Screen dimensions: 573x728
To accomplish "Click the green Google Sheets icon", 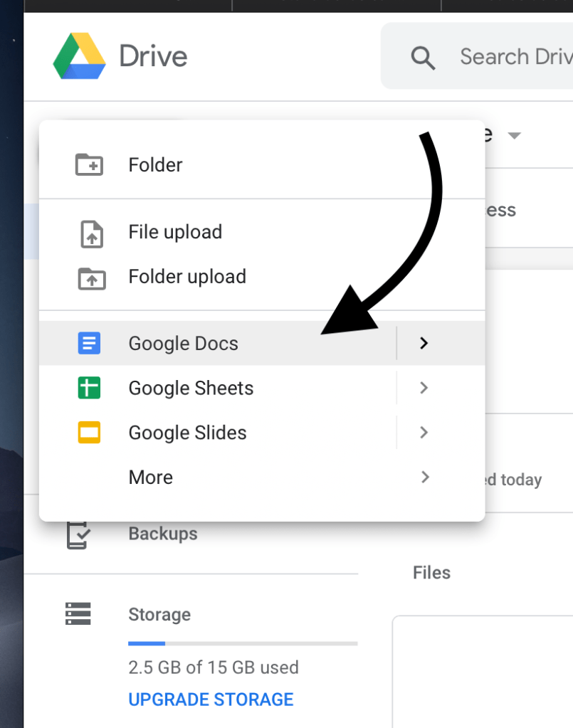I will tap(89, 389).
